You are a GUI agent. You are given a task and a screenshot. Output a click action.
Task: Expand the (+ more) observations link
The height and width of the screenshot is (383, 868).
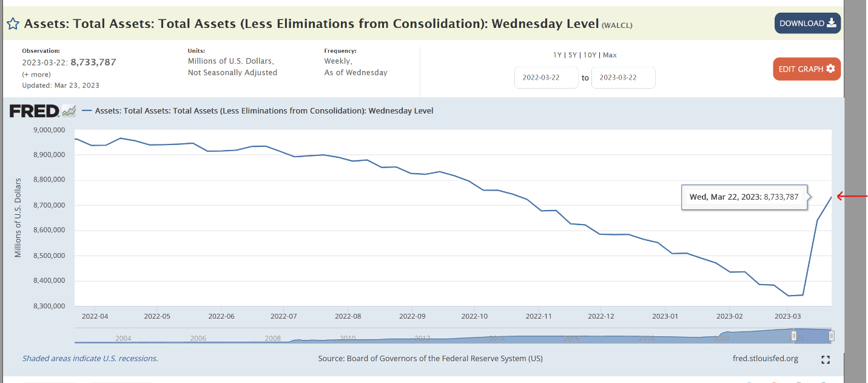click(36, 74)
